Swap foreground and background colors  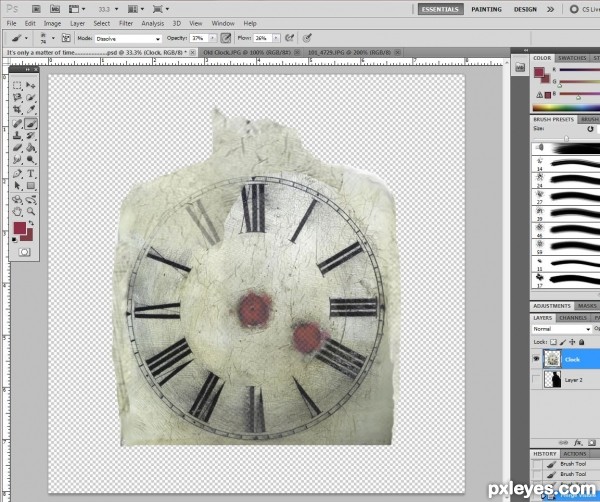tap(31, 223)
